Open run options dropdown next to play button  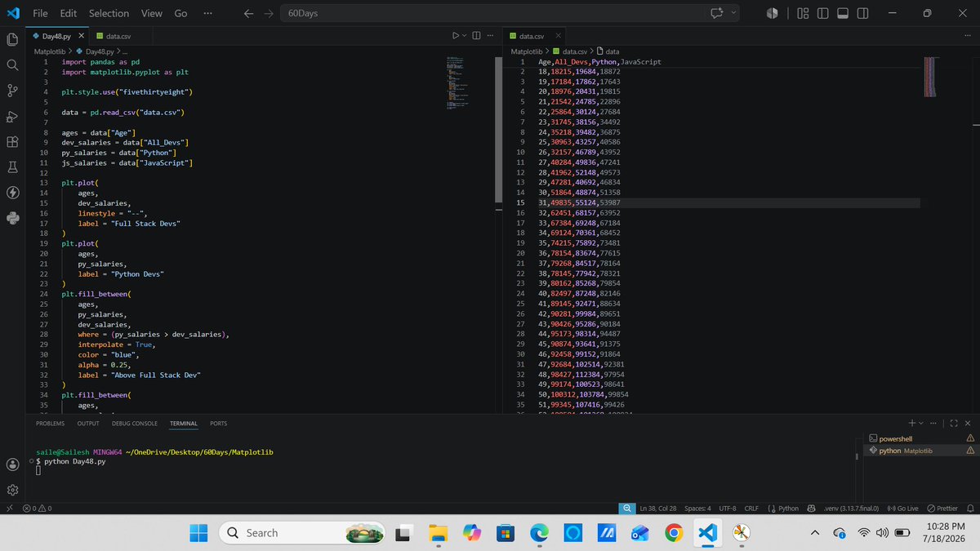click(465, 36)
